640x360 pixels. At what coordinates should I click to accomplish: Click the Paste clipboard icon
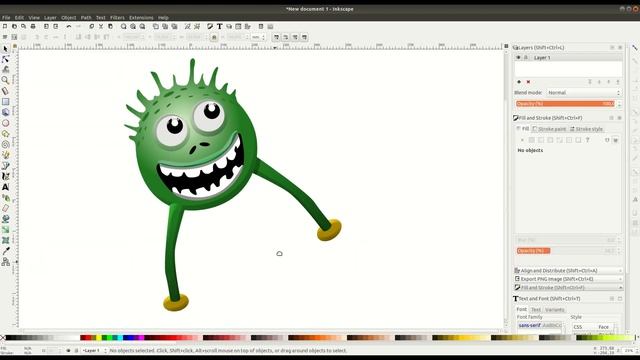110,26
